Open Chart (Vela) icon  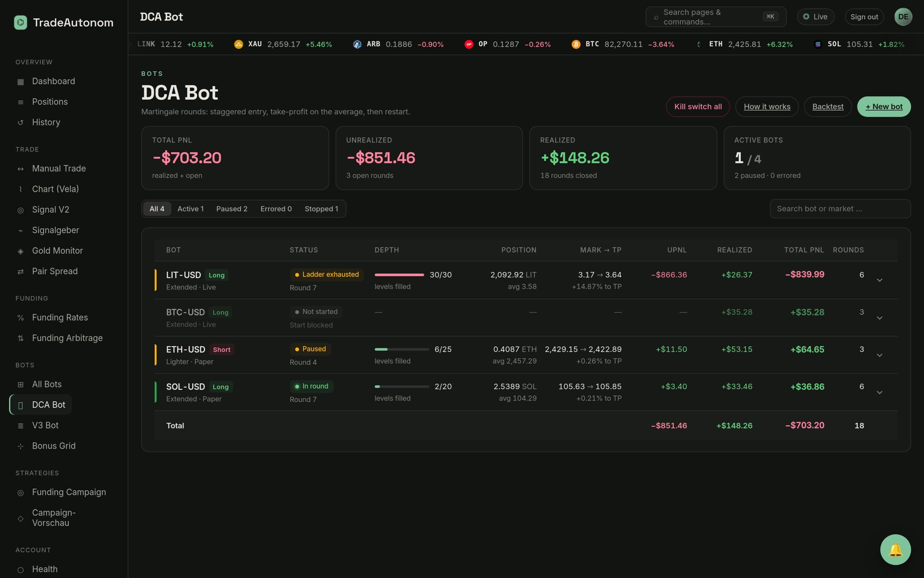click(x=20, y=189)
